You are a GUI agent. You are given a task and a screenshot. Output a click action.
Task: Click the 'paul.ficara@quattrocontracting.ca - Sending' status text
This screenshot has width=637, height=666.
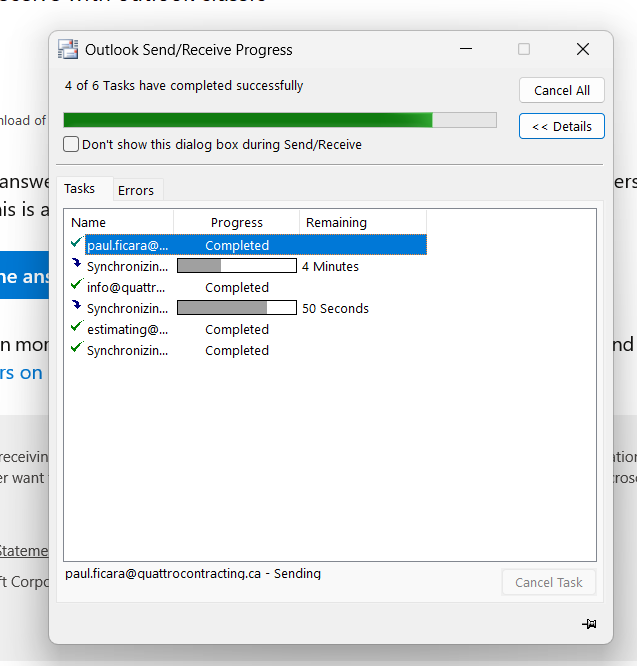(193, 573)
